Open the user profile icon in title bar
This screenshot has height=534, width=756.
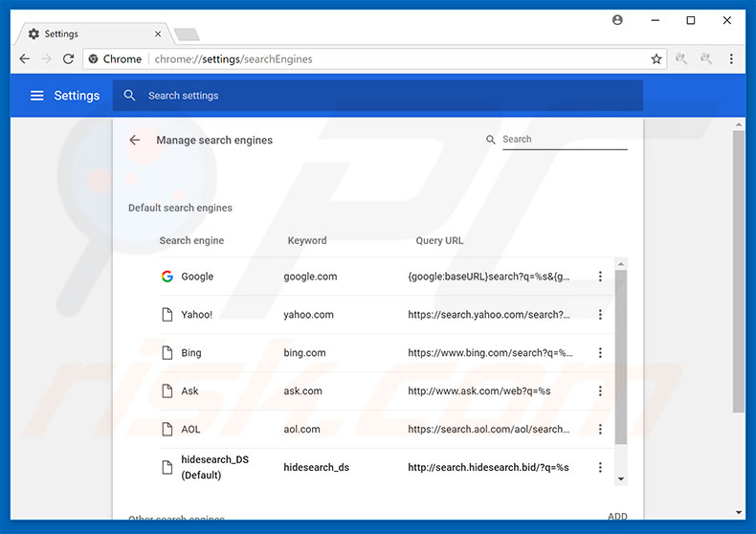pos(617,20)
